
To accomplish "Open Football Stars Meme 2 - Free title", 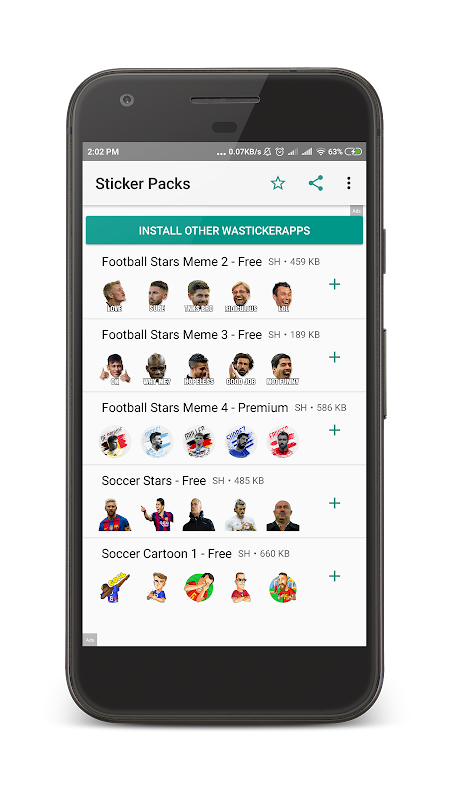I will tap(182, 262).
